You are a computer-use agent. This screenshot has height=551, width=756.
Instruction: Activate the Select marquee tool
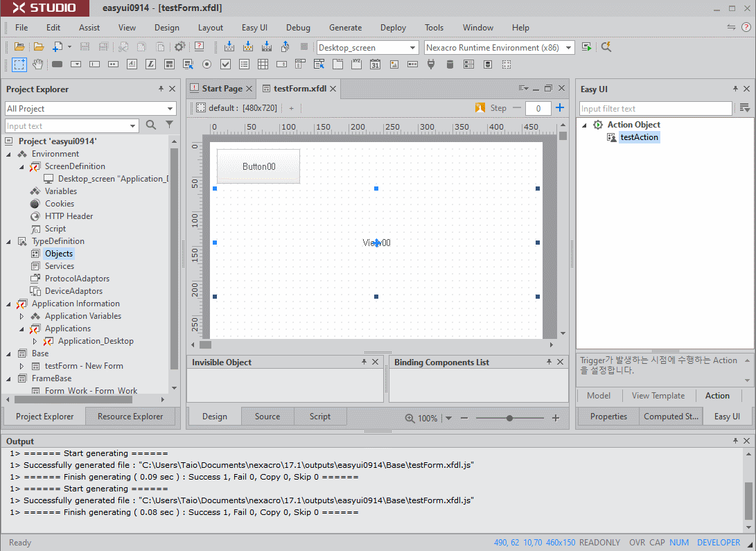click(x=19, y=64)
